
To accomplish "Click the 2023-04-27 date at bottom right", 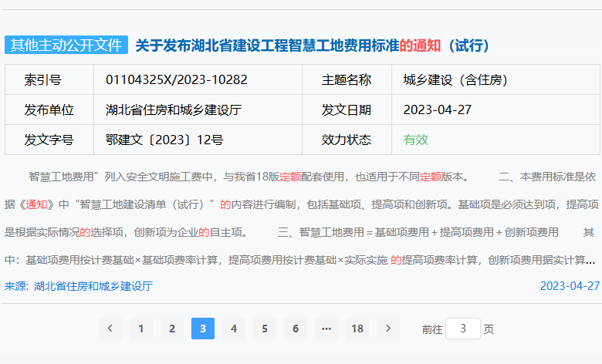I will click(x=570, y=286).
